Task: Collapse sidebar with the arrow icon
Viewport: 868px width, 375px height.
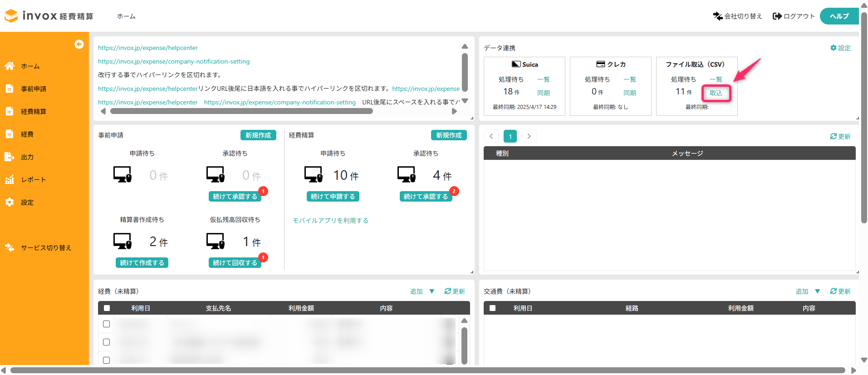Action: 79,44
